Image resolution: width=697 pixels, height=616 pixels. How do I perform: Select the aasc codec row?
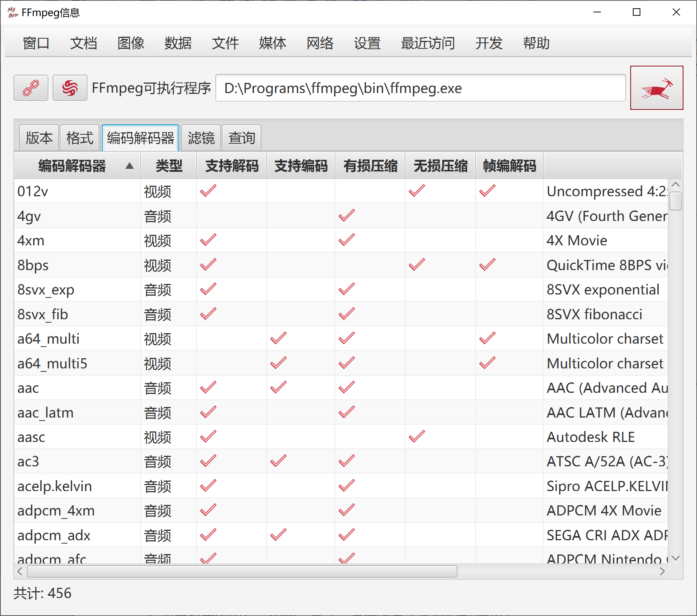tap(341, 437)
